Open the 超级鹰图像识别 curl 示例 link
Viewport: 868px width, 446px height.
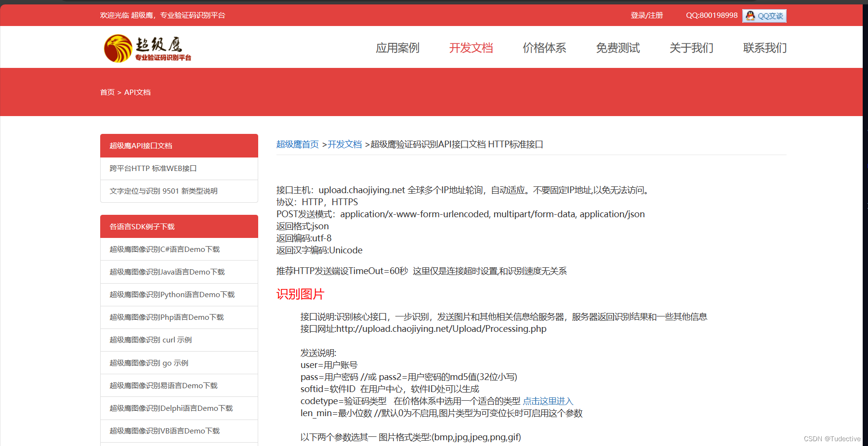(179, 340)
